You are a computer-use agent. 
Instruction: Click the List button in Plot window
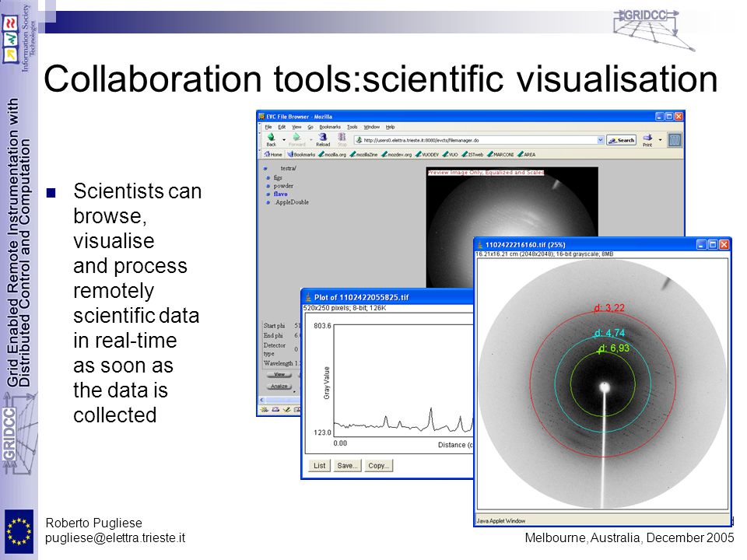pos(319,466)
